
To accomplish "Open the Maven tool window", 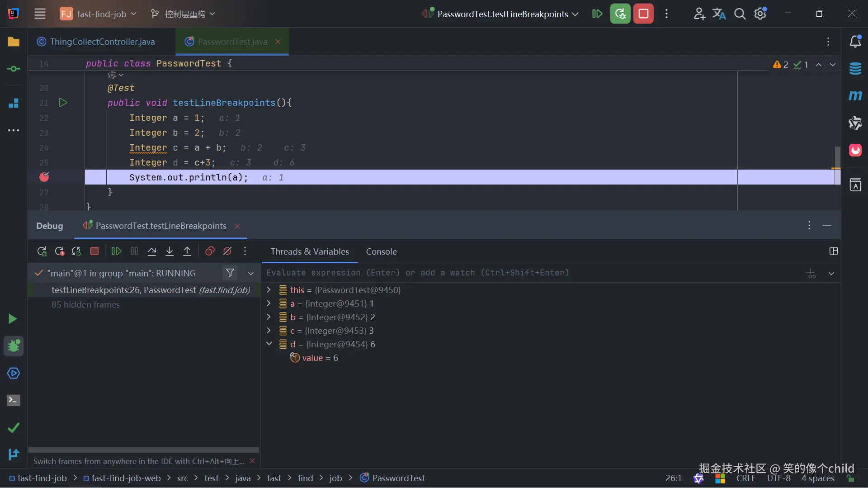I will pyautogui.click(x=855, y=95).
